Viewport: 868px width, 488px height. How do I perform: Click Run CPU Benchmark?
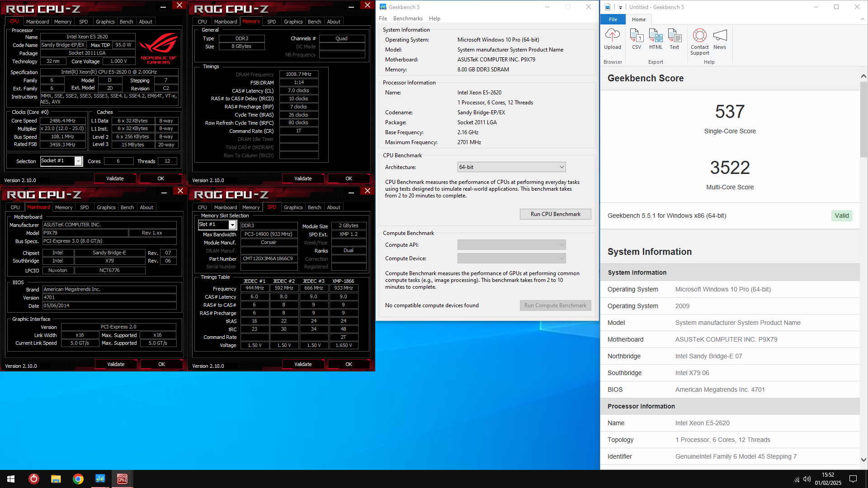[x=556, y=214]
